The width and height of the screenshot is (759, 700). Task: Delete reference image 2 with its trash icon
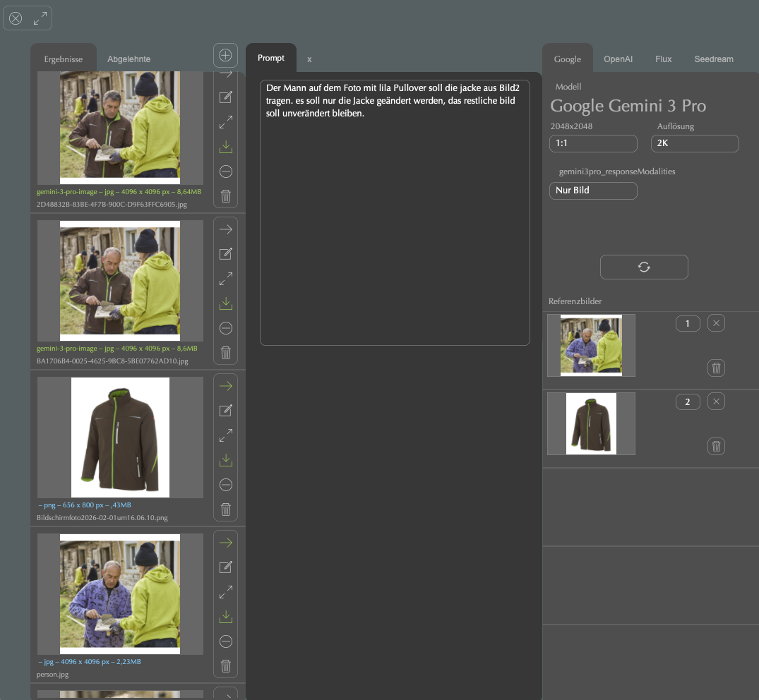tap(716, 446)
